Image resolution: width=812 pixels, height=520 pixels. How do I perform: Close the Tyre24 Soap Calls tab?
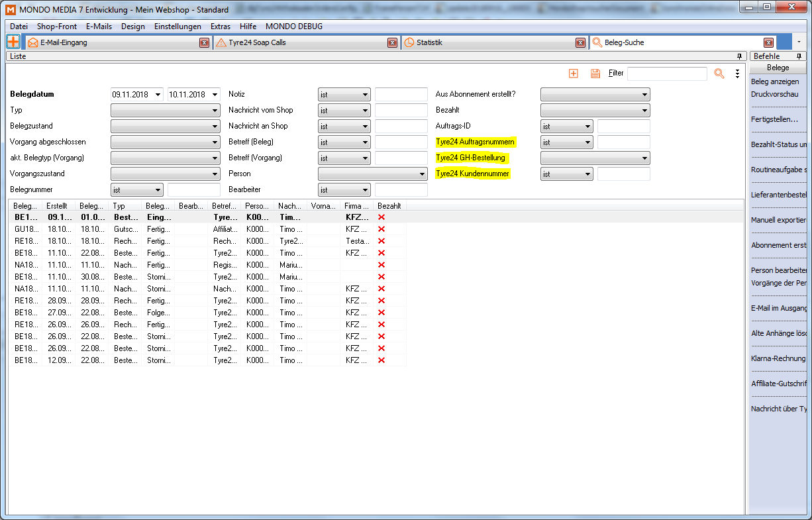click(392, 42)
